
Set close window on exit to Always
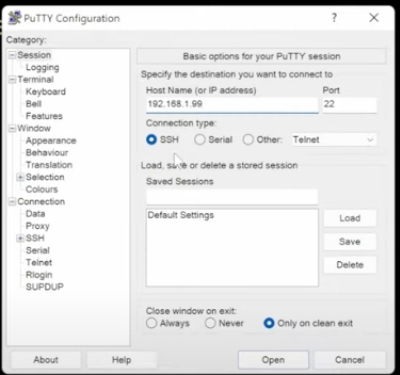151,323
